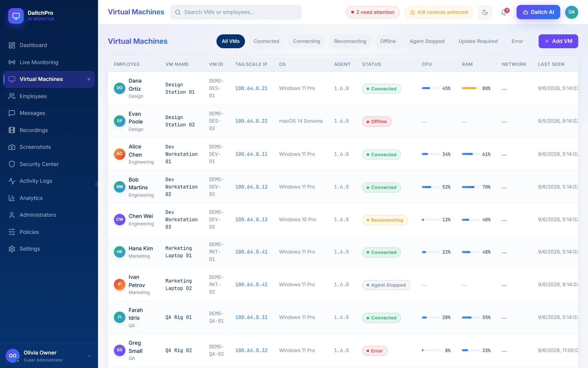Screen dimensions: 588x368
Task: Open the Daitch AI button
Action: 538,12
